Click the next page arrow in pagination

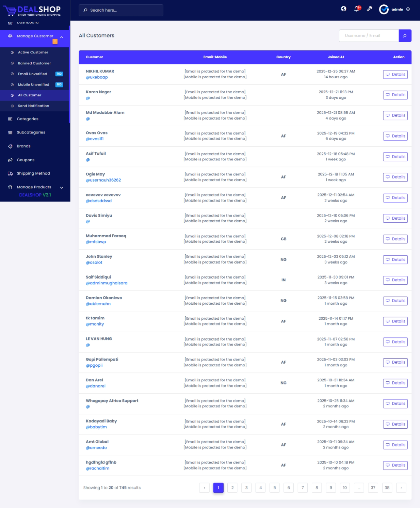[x=401, y=488]
